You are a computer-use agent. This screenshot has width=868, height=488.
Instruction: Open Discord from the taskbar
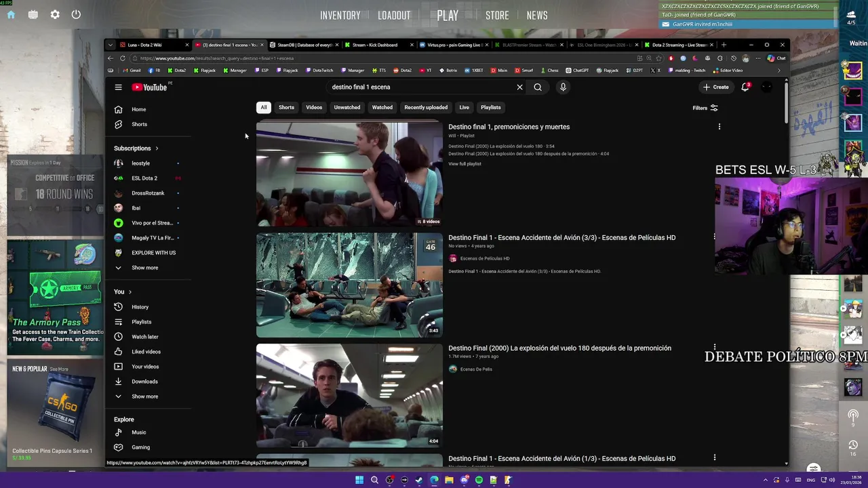[464, 480]
